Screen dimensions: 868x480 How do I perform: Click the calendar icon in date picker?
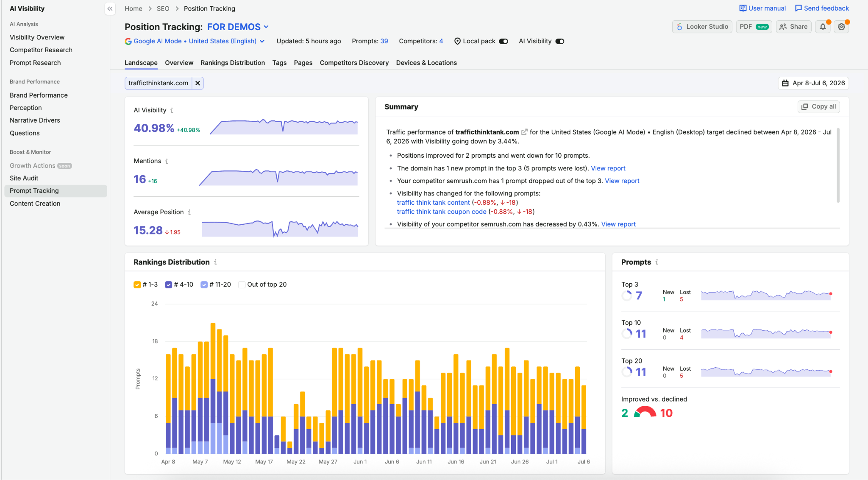[x=785, y=83]
